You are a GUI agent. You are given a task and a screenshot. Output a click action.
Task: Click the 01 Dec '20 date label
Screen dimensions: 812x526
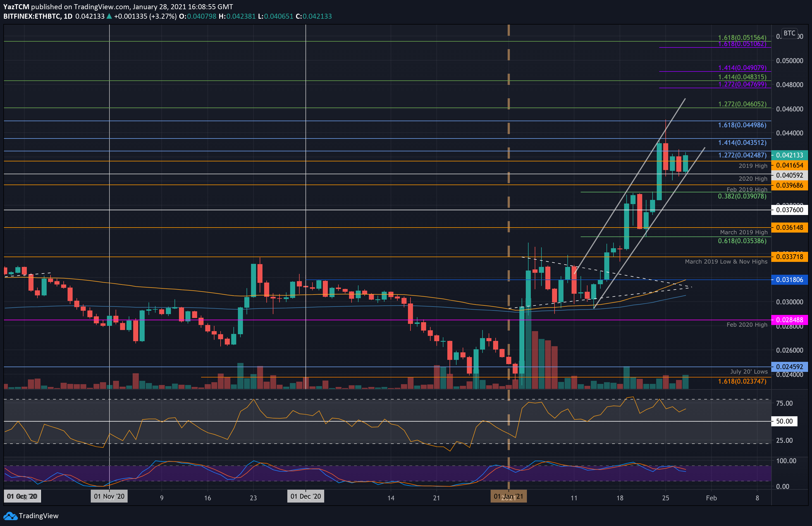click(306, 496)
